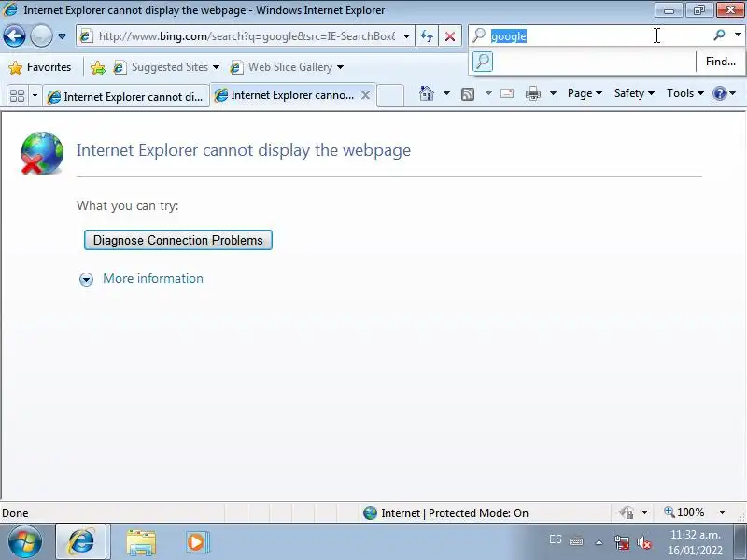Open the Tools menu
The image size is (747, 560).
(x=684, y=93)
